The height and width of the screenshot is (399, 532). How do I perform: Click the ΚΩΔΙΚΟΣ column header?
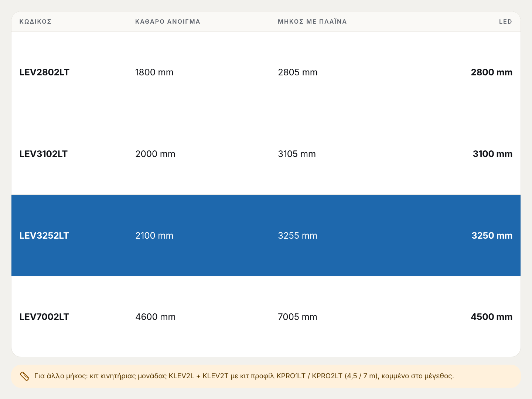coord(35,21)
